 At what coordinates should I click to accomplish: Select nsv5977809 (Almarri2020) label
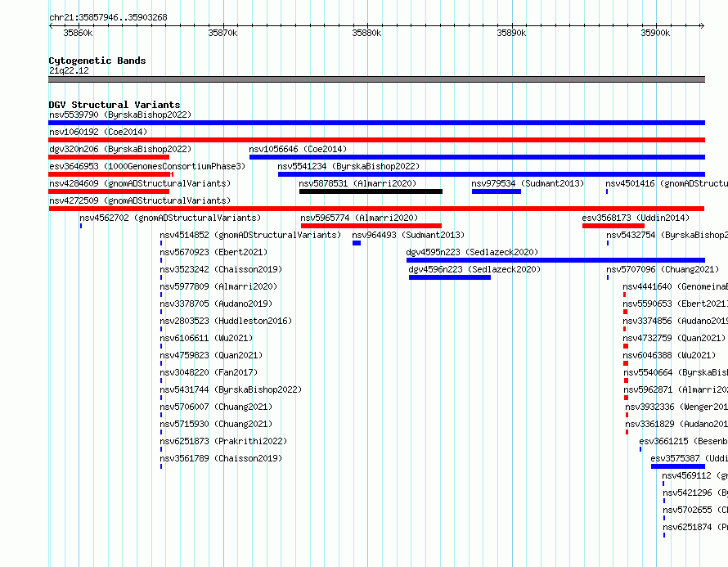point(218,286)
